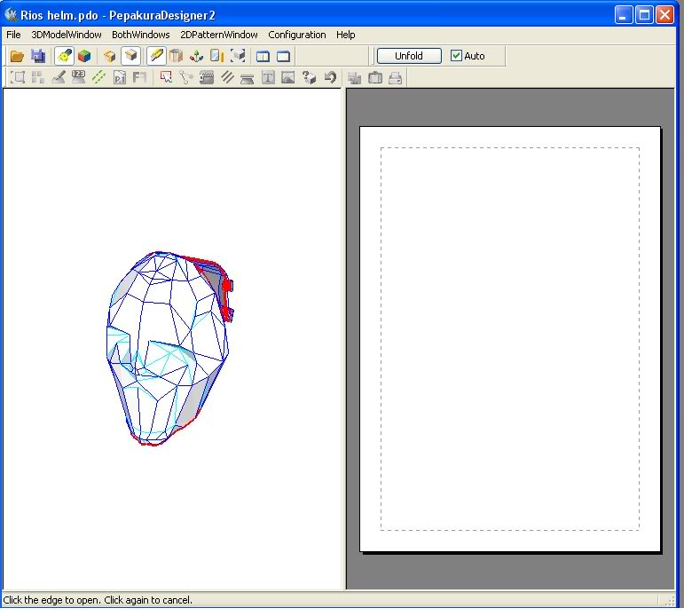This screenshot has width=684, height=616.
Task: Toggle the Auto checkbox
Action: pyautogui.click(x=456, y=56)
